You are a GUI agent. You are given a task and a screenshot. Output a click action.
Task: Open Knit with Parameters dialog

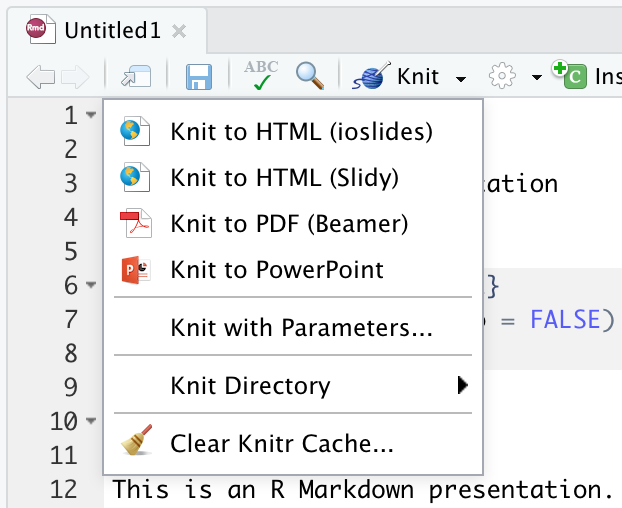[301, 327]
